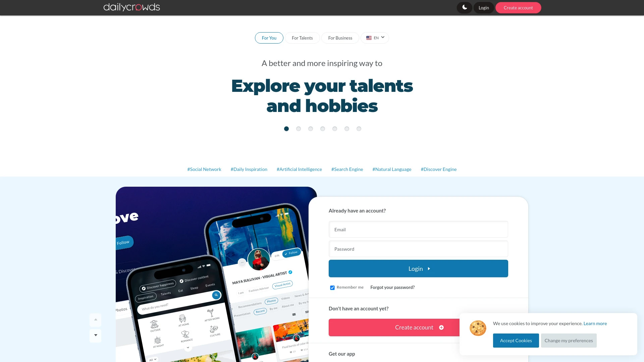The image size is (644, 362).
Task: Enable the Accept Cookies checkbox
Action: coord(516,340)
